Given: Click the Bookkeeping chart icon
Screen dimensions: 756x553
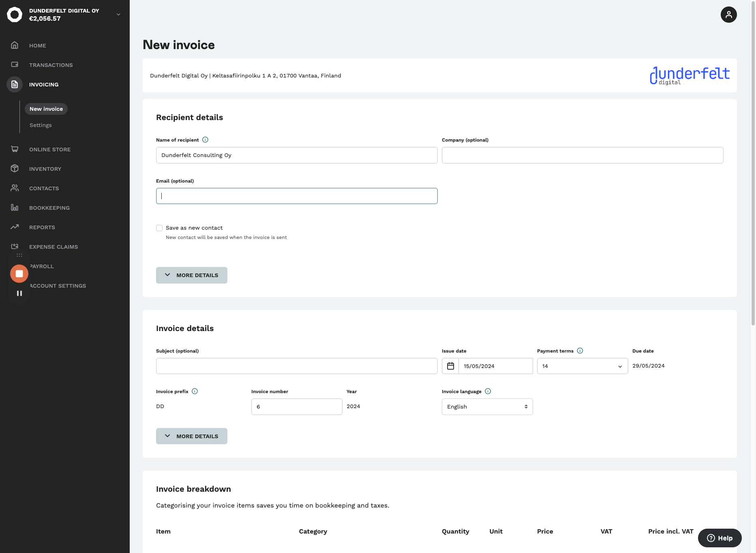Looking at the screenshot, I should pyautogui.click(x=15, y=207).
